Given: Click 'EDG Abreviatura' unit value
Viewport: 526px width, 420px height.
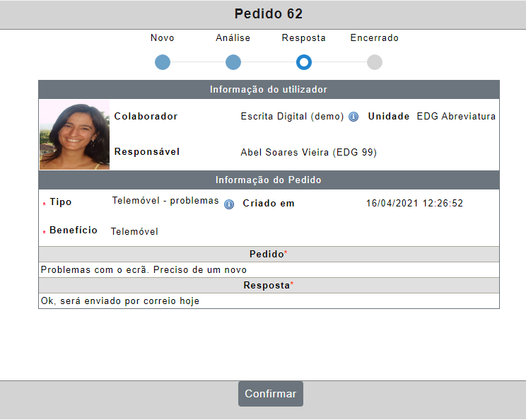Looking at the screenshot, I should click(x=456, y=116).
